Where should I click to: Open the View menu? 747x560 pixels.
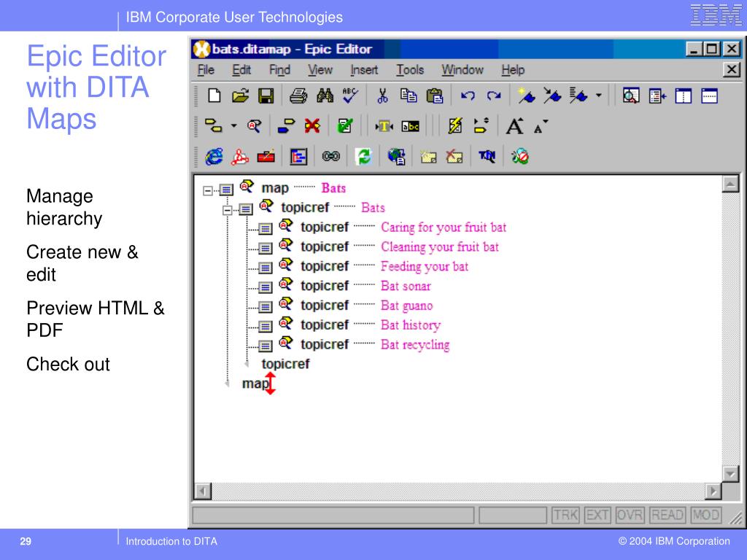coord(320,70)
